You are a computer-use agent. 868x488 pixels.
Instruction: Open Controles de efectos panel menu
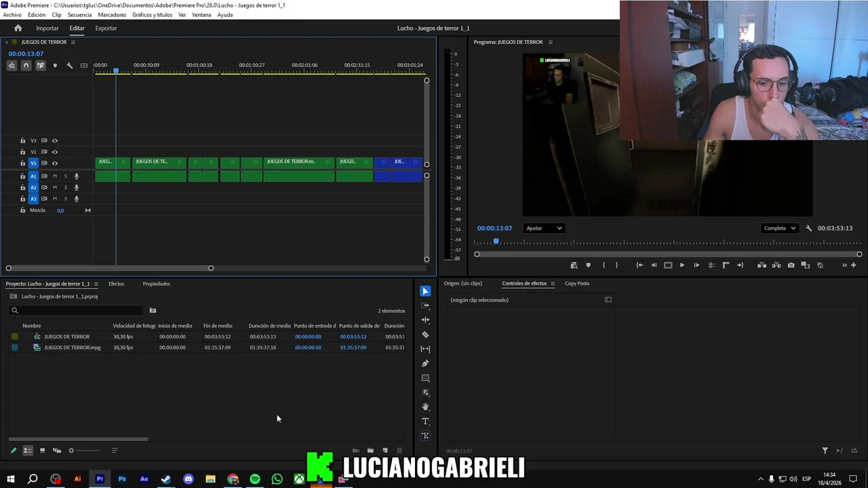pyautogui.click(x=553, y=283)
